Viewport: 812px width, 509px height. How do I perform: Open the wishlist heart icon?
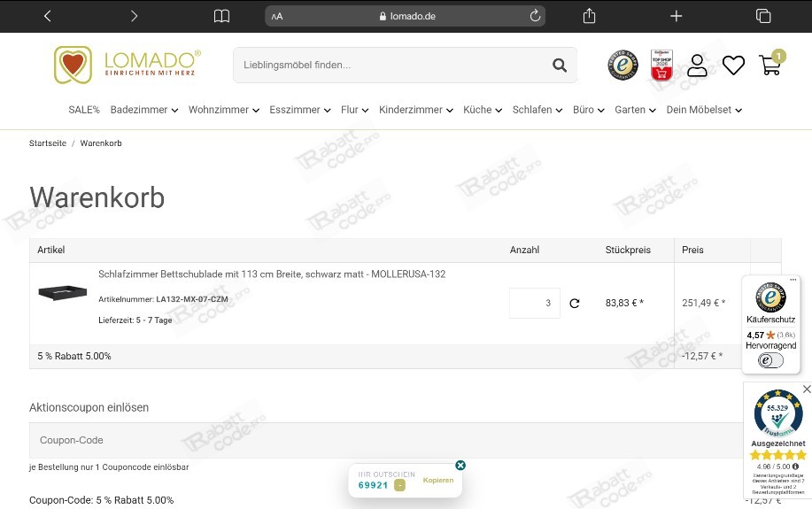coord(733,66)
